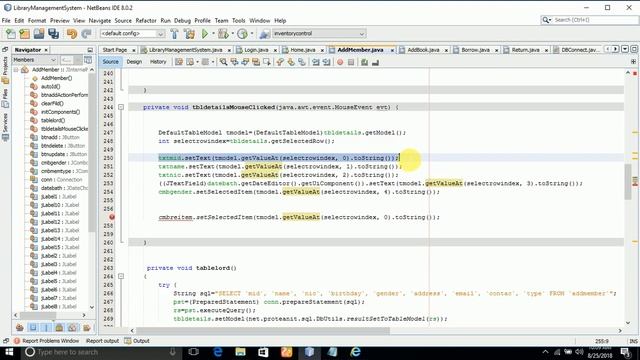Click the Stop Macro Recording square icon
Image resolution: width=640 pixels, height=360 pixels.
(351, 62)
